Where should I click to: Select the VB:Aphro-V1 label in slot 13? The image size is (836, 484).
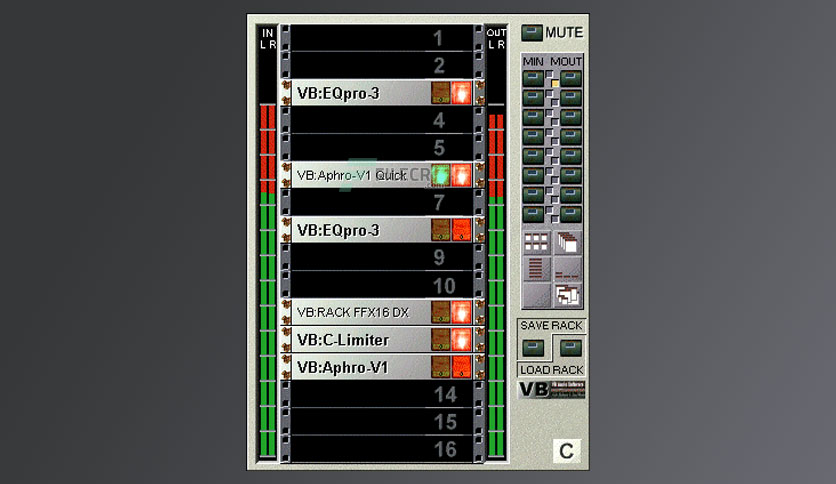(342, 368)
